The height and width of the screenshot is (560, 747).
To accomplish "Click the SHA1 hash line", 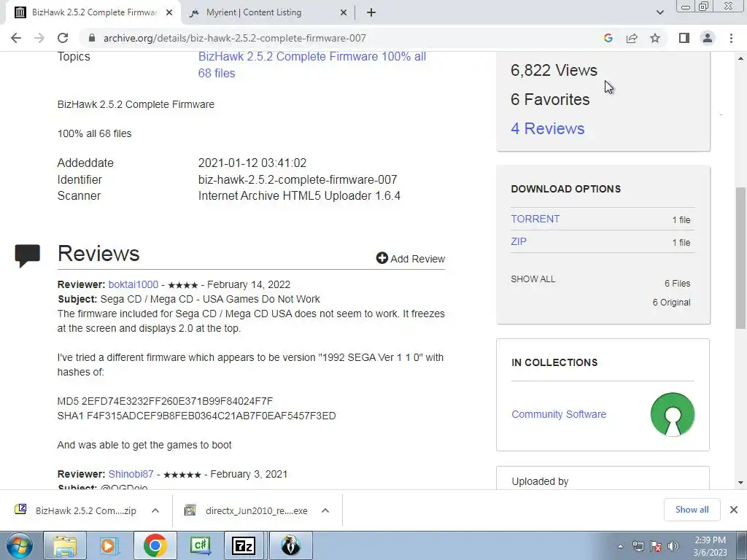I will [196, 416].
